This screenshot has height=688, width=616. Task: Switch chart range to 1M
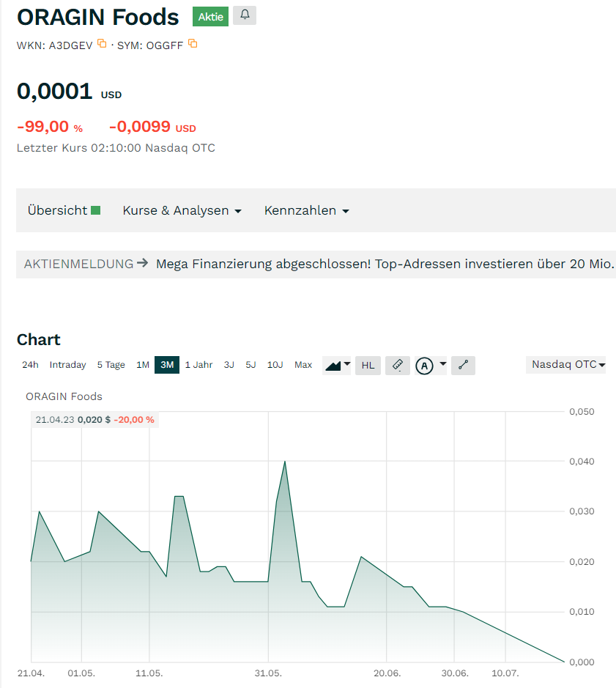143,365
